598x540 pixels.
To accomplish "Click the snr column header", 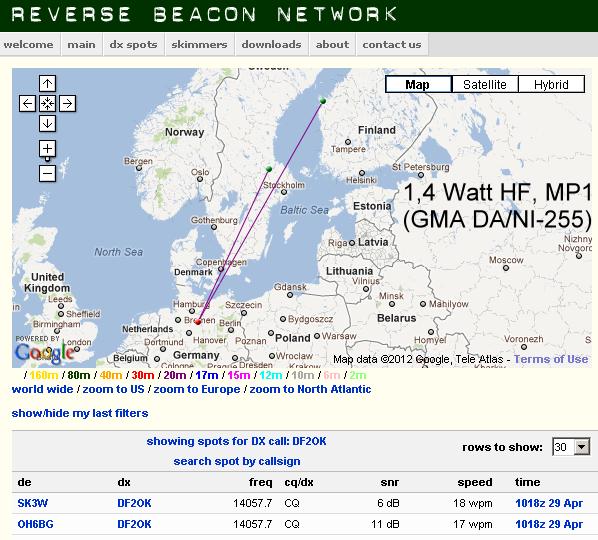I will coord(390,482).
